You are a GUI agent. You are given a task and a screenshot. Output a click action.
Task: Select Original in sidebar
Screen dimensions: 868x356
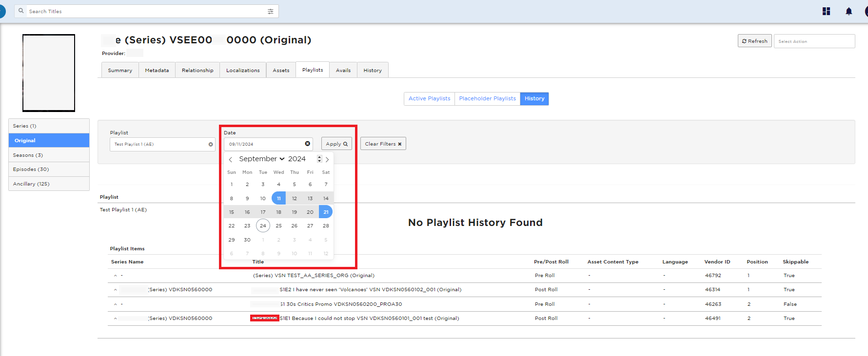coord(49,140)
